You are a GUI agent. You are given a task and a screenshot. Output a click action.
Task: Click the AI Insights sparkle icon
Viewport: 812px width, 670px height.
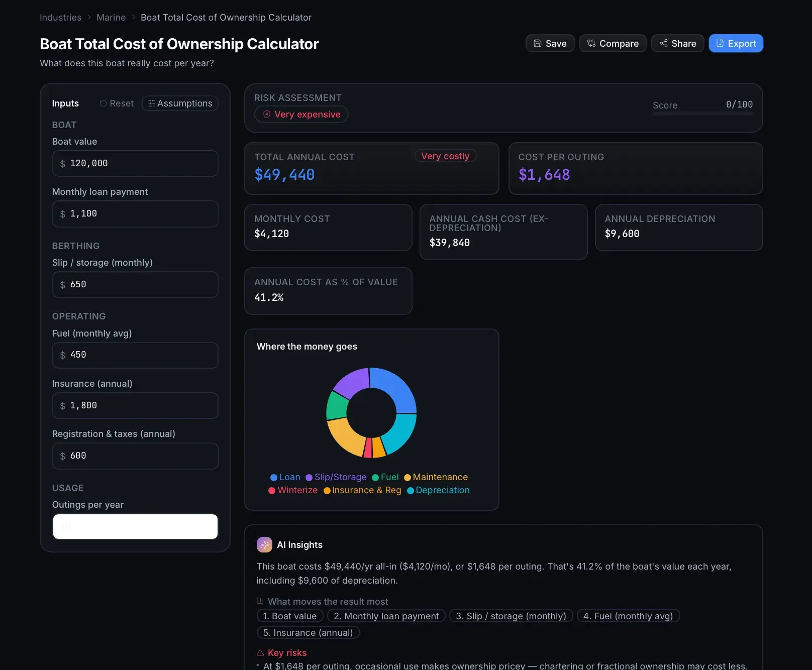pyautogui.click(x=264, y=544)
